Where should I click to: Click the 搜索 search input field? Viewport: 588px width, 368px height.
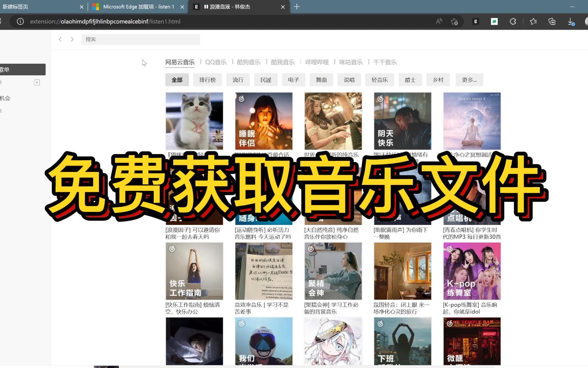141,39
